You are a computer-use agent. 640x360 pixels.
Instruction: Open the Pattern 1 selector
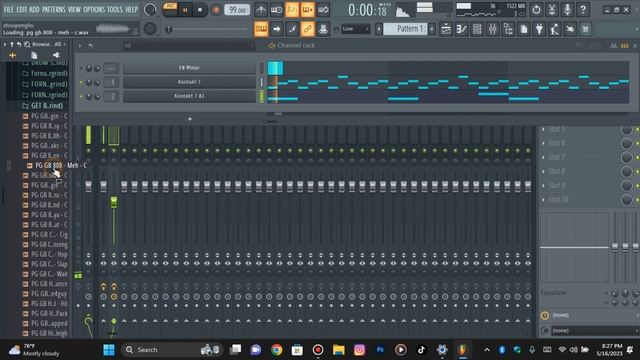pyautogui.click(x=405, y=29)
